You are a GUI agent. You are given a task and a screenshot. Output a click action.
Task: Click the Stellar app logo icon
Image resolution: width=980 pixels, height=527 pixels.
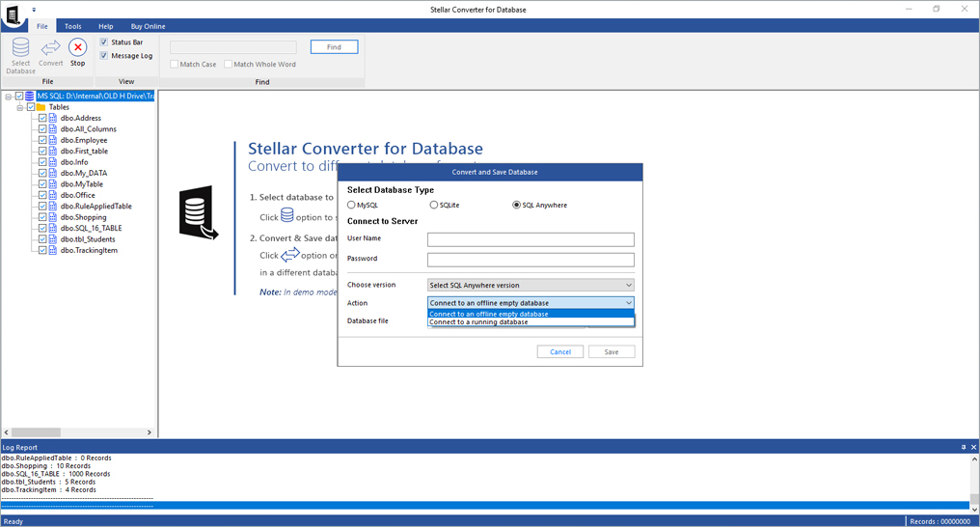(x=14, y=16)
